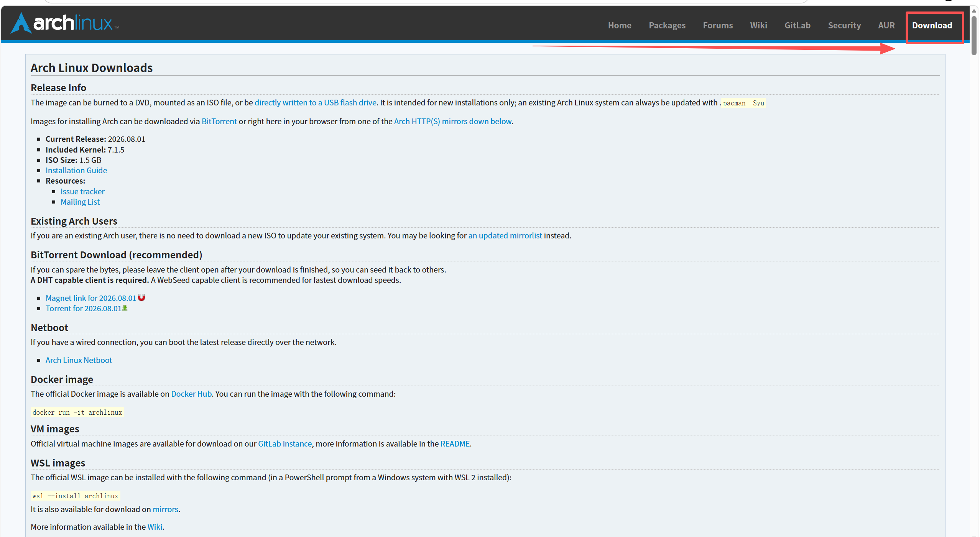Image resolution: width=980 pixels, height=537 pixels.
Task: Click the 'Existing Arch Users' heading
Action: pos(74,221)
